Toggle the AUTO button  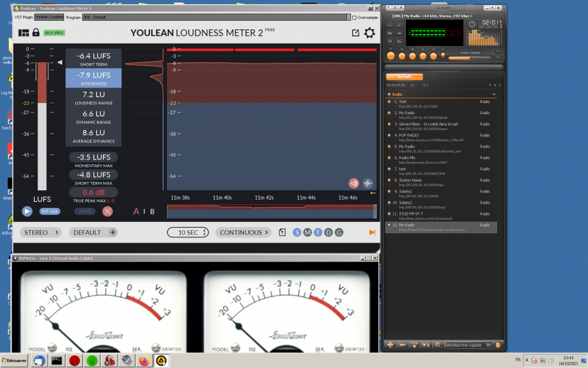pos(85,211)
